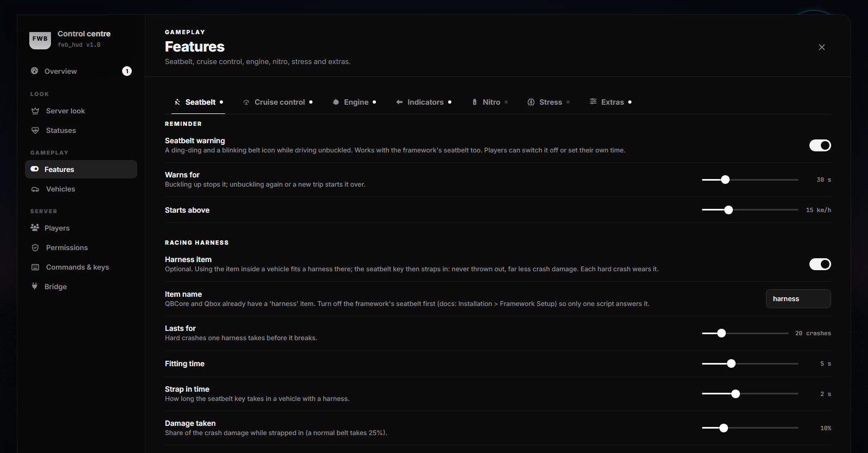The image size is (868, 453).
Task: Click the Engine tab icon
Action: click(x=336, y=102)
